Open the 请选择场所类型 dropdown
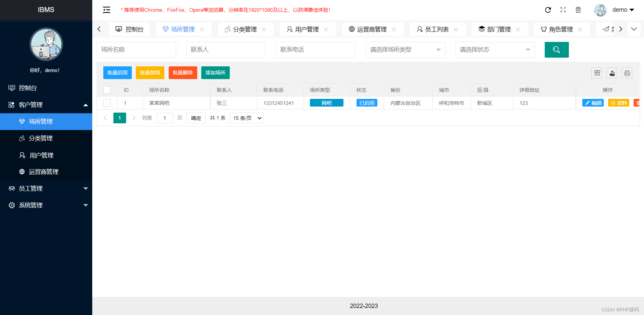The width and height of the screenshot is (644, 315). (x=405, y=50)
